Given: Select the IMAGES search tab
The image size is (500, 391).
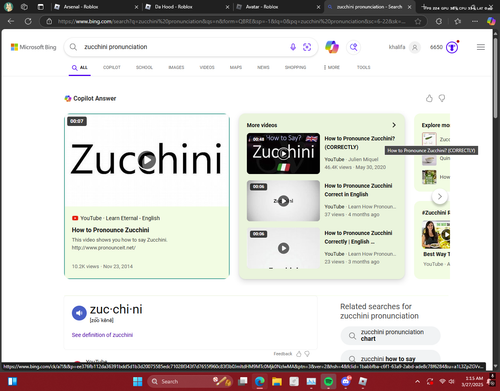Looking at the screenshot, I should [x=176, y=67].
